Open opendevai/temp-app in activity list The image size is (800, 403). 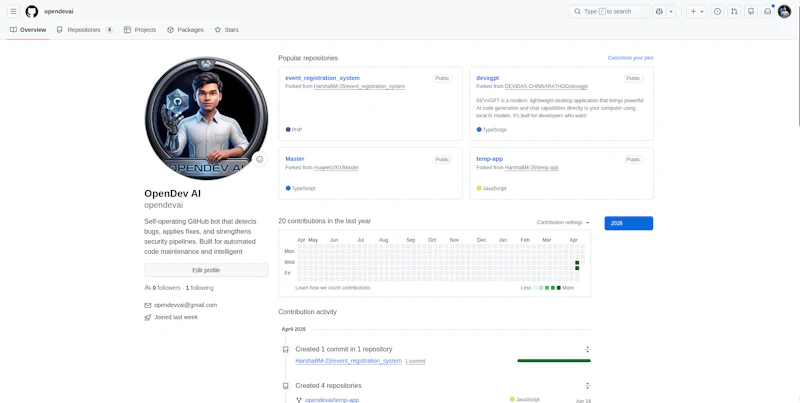click(332, 400)
